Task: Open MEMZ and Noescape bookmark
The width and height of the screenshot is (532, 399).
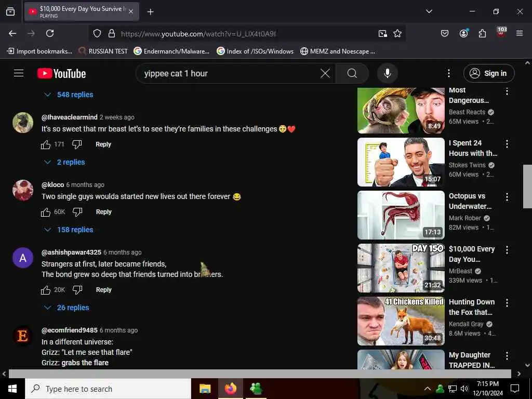Action: 338,51
